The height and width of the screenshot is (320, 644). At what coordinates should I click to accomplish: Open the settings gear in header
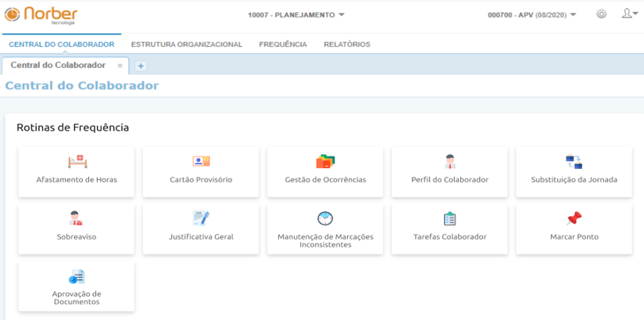(x=601, y=14)
